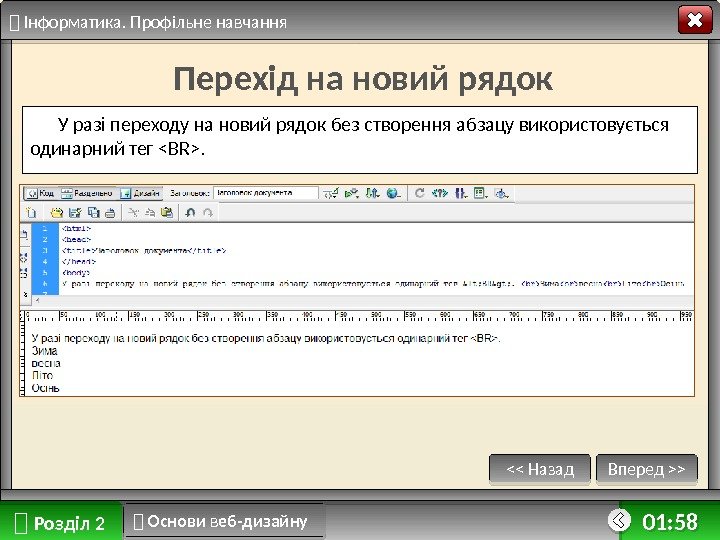Click the Save All icon

pyautogui.click(x=94, y=213)
